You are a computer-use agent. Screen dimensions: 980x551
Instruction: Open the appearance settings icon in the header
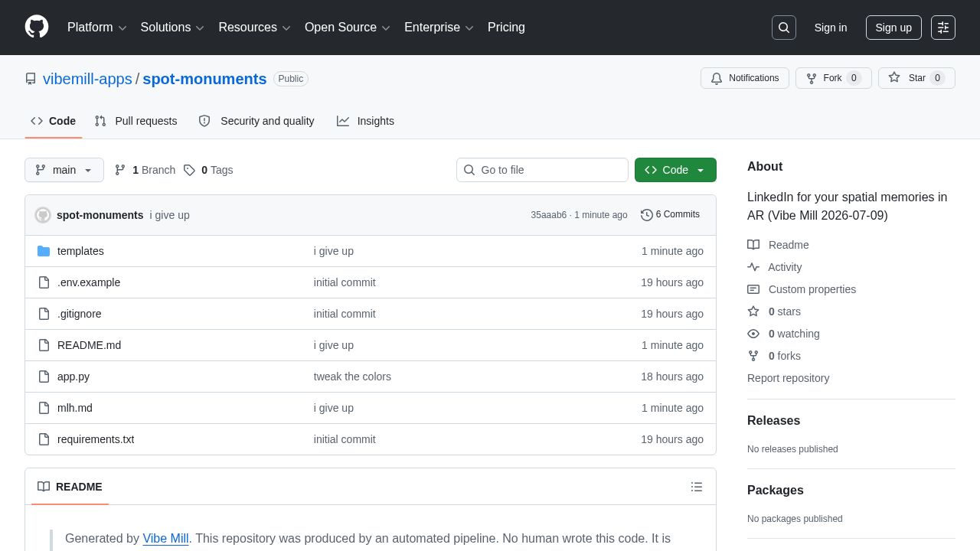(x=943, y=28)
